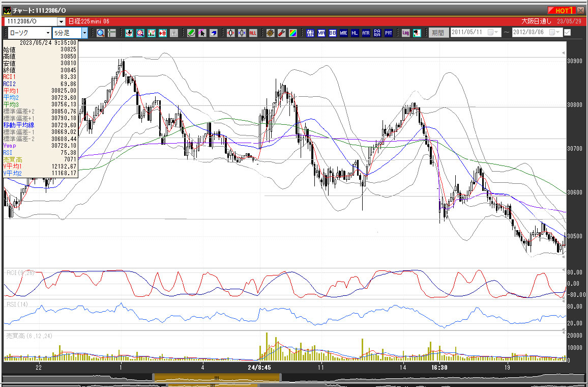The width and height of the screenshot is (588, 387).
Task: Click the 売買高 (6,12,24) volume panel label
Action: point(30,336)
